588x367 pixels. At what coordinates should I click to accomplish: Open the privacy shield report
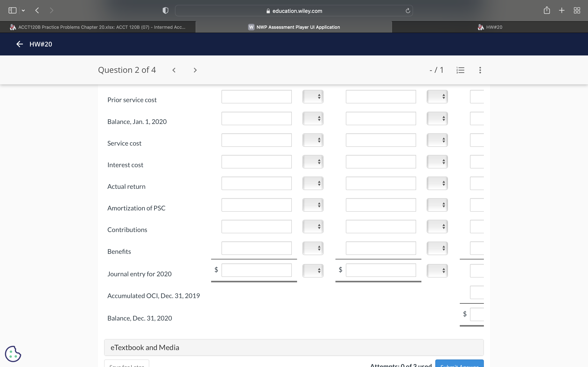coord(165,10)
